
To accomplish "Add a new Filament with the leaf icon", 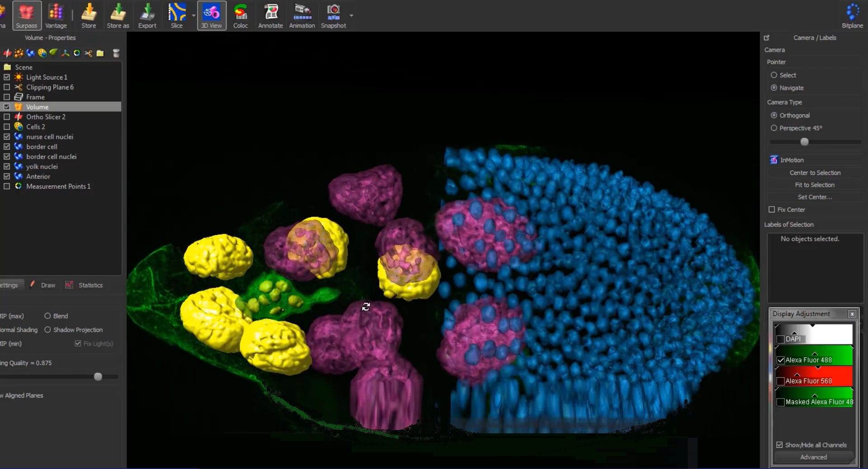I will [54, 53].
